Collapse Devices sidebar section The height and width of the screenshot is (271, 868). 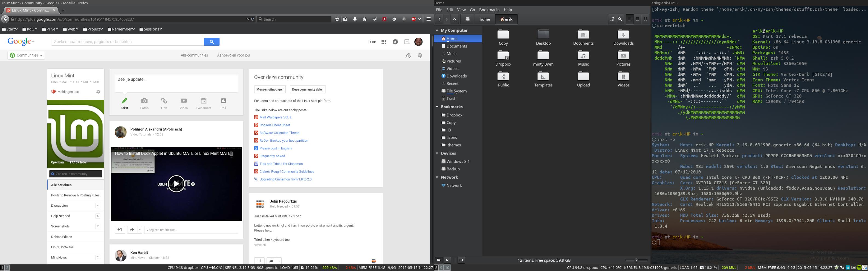coord(437,153)
